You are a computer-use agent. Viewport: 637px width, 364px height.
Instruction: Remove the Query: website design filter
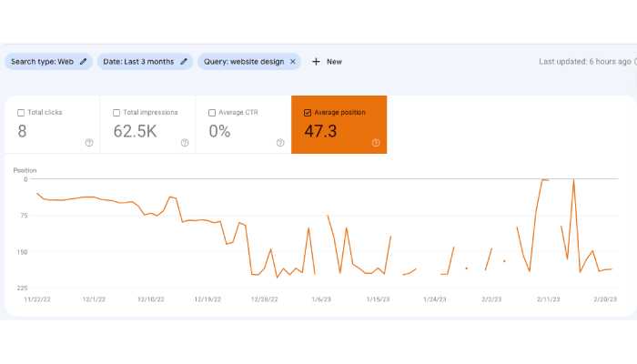click(292, 62)
